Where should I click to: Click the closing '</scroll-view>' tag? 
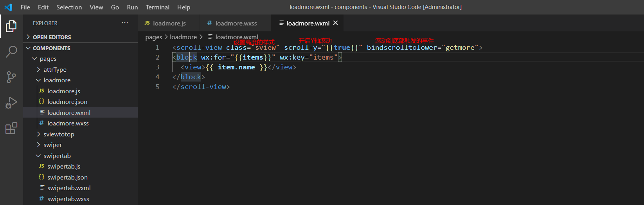pos(201,87)
